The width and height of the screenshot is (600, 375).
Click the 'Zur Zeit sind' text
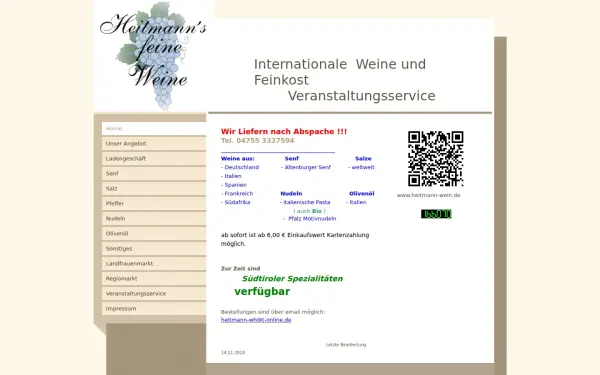click(240, 269)
